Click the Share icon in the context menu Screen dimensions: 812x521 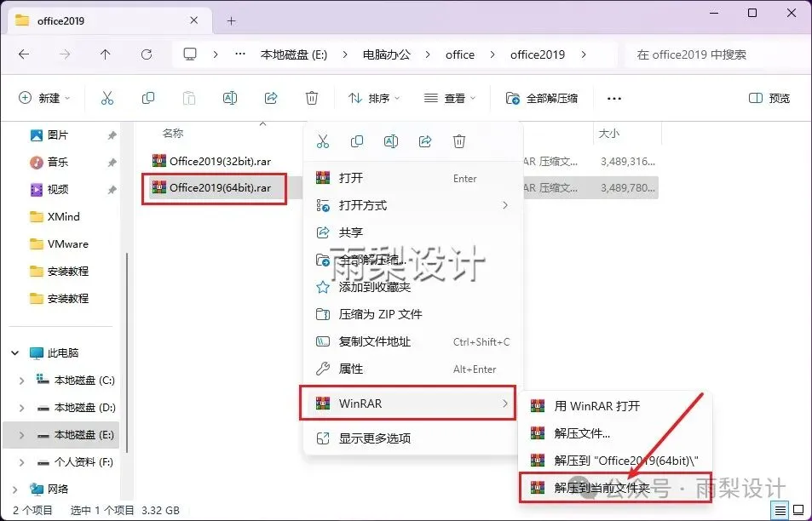point(425,141)
